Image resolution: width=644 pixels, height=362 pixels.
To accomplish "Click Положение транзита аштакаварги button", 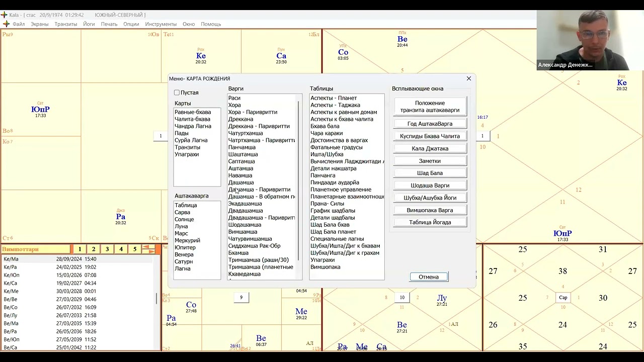I will [430, 106].
